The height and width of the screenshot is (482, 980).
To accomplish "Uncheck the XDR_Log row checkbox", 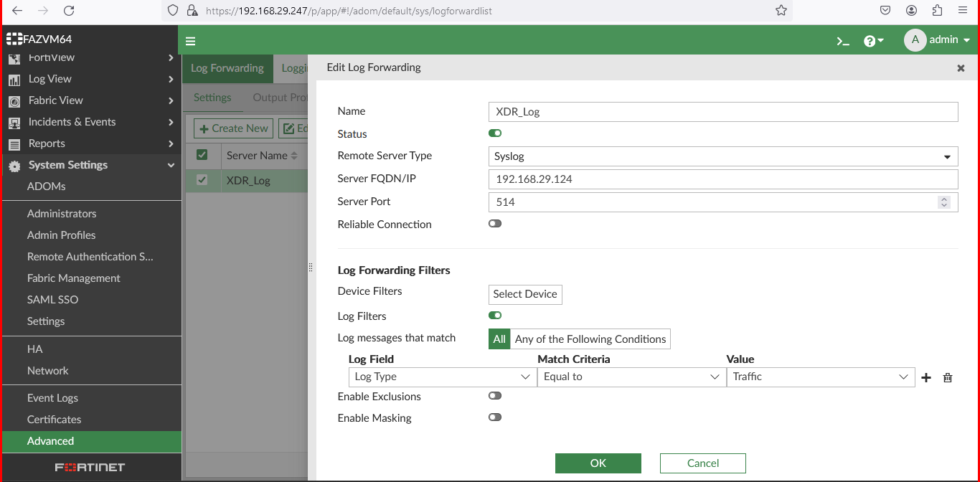I will tap(202, 180).
